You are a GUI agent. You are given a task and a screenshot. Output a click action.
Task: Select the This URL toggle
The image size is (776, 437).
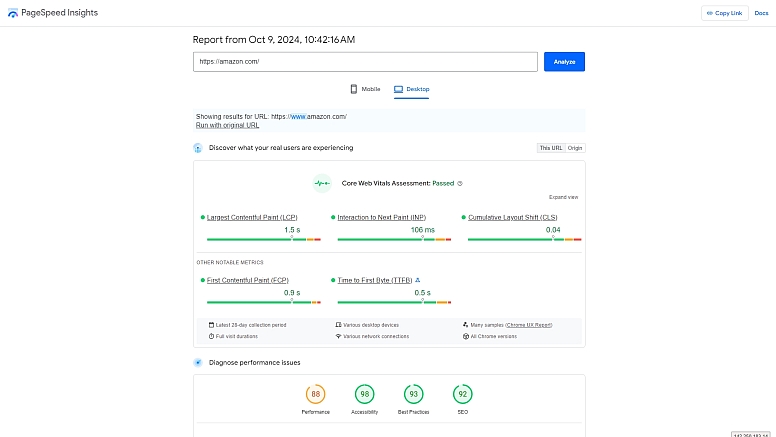[551, 148]
